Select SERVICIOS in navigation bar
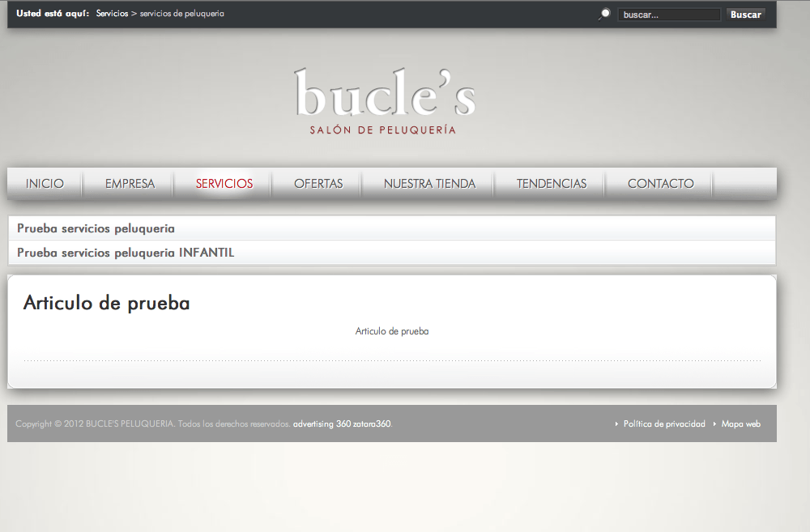810x532 pixels. point(224,183)
